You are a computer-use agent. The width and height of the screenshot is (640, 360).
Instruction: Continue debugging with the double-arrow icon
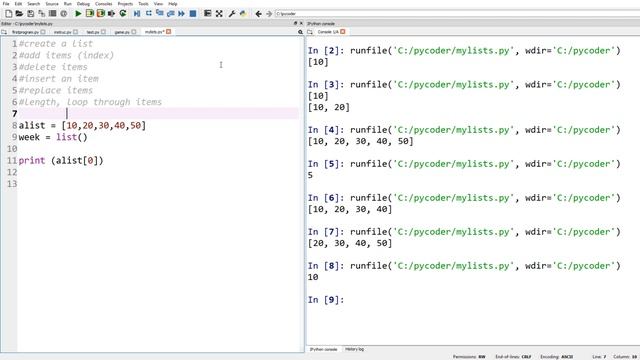click(x=182, y=13)
